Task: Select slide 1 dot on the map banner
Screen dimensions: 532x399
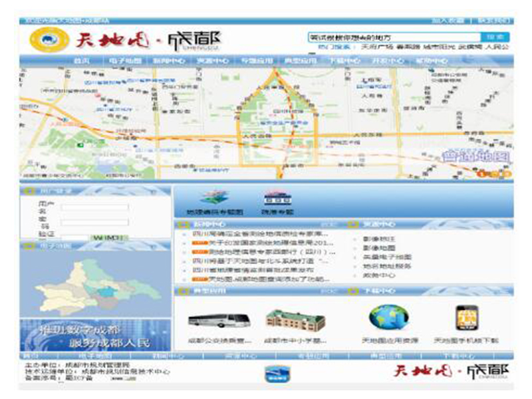Action: point(481,174)
